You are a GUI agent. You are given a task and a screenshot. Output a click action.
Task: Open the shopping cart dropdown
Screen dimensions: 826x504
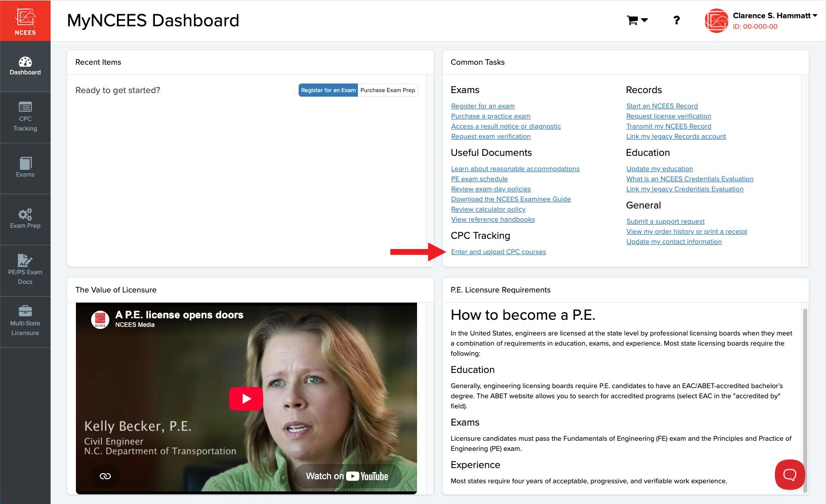(x=637, y=20)
